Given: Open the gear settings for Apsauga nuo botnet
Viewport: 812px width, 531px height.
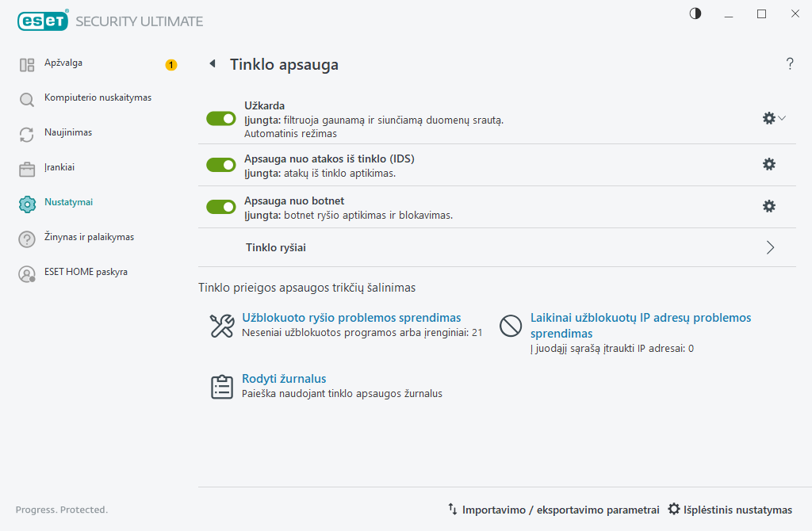Looking at the screenshot, I should pos(769,206).
